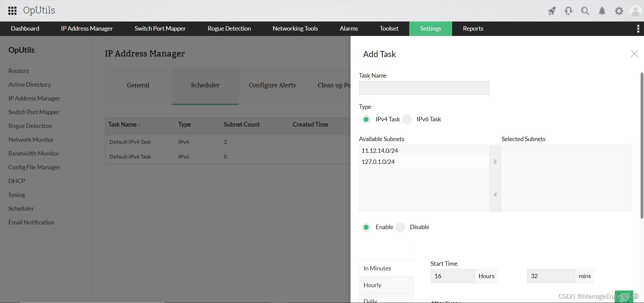Image resolution: width=644 pixels, height=303 pixels.
Task: Click the Default IPv4 Task row
Action: (228, 142)
